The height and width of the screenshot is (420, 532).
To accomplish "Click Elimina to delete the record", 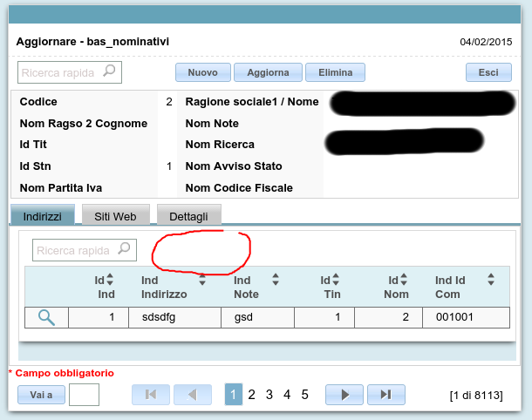I will pos(335,72).
